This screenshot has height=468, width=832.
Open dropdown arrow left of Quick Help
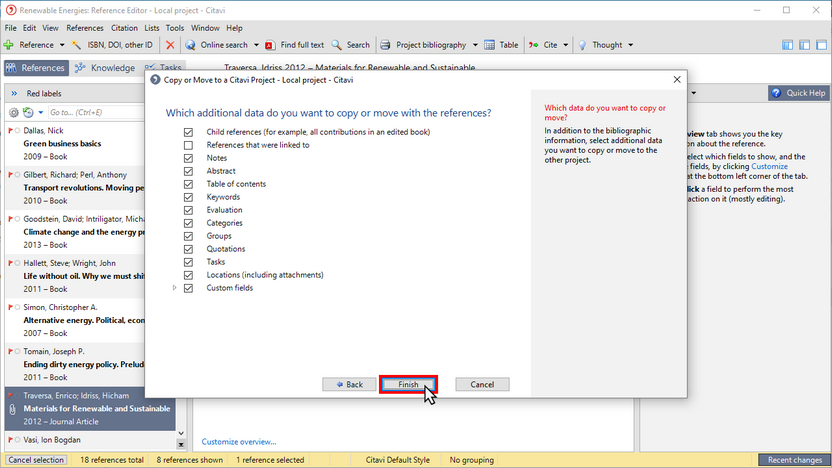click(x=694, y=93)
